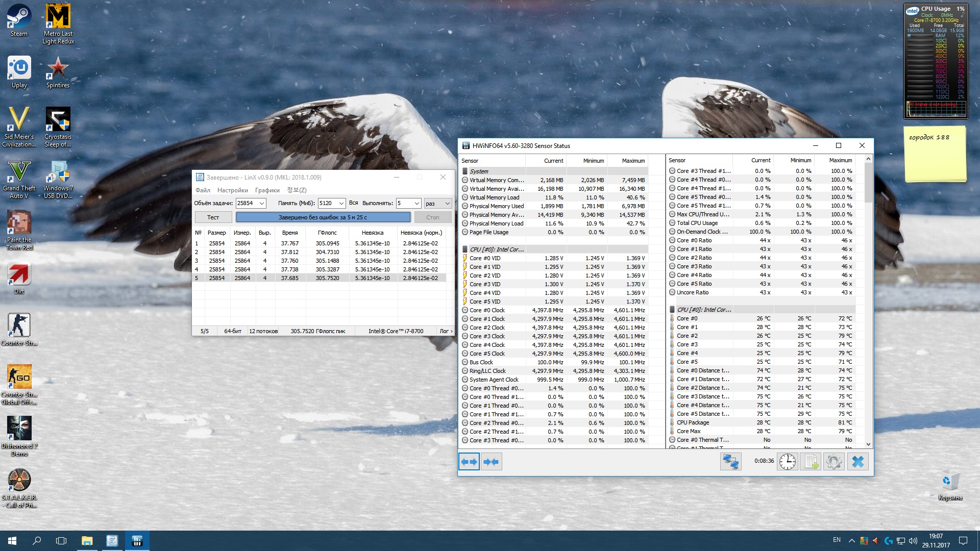Click the LinX completed progress bar
This screenshot has width=980, height=551.
pos(323,217)
